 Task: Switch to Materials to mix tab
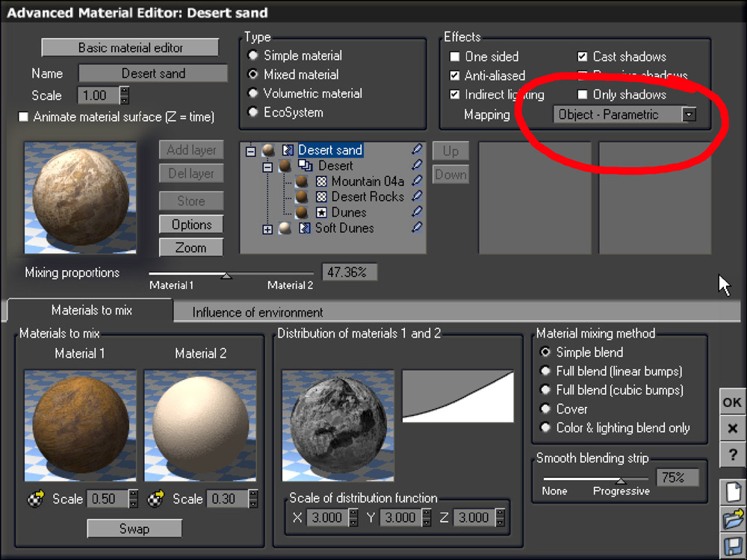[x=90, y=311]
